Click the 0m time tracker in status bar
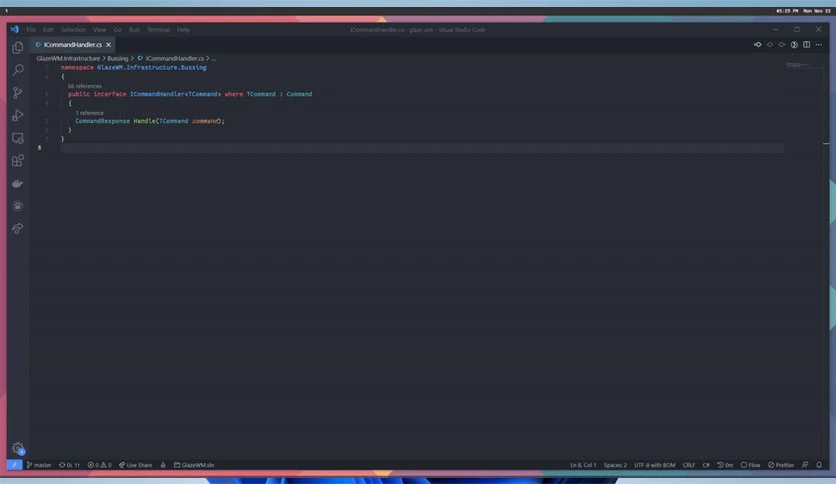The image size is (836, 484). point(725,465)
